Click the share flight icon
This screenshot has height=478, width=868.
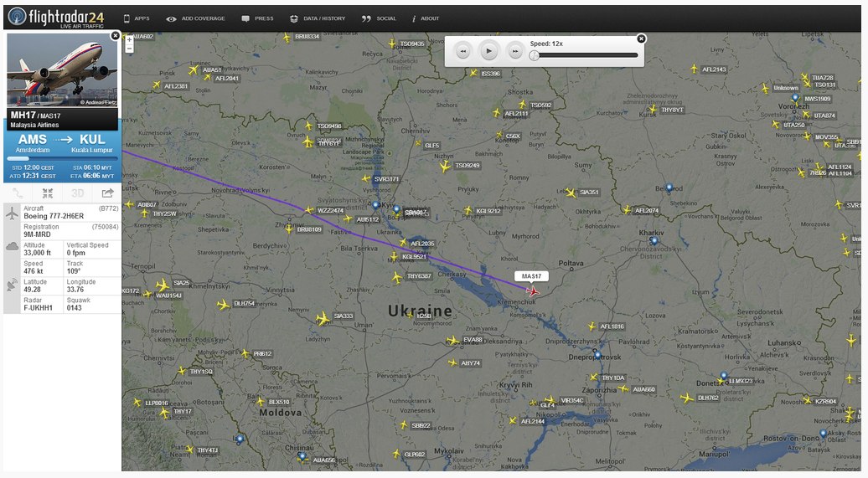(107, 193)
